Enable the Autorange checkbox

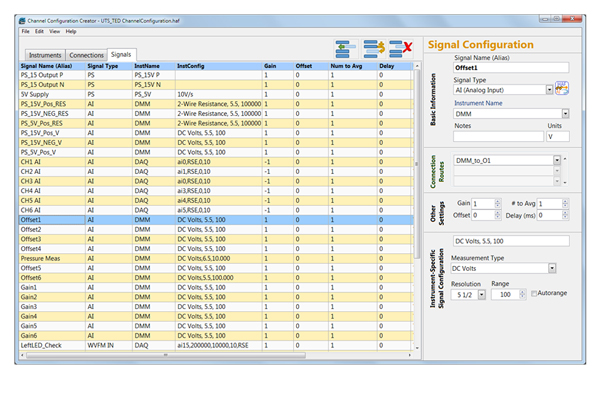point(535,295)
